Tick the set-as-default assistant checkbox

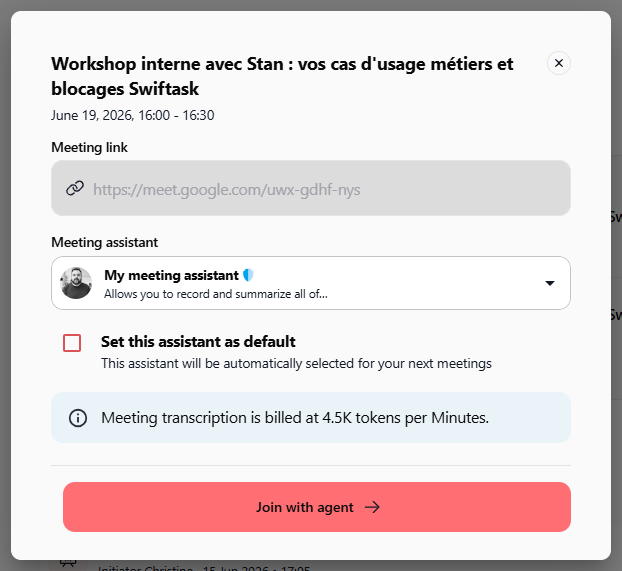pyautogui.click(x=72, y=343)
